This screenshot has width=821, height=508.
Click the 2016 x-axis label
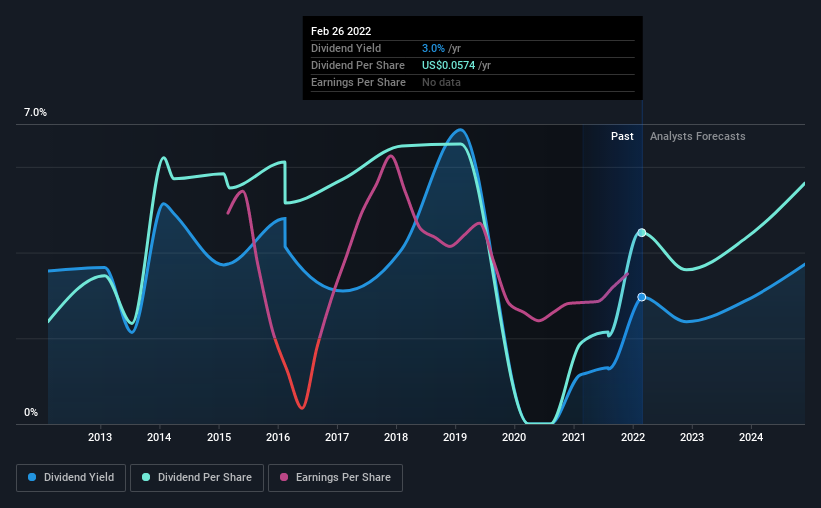click(x=278, y=437)
